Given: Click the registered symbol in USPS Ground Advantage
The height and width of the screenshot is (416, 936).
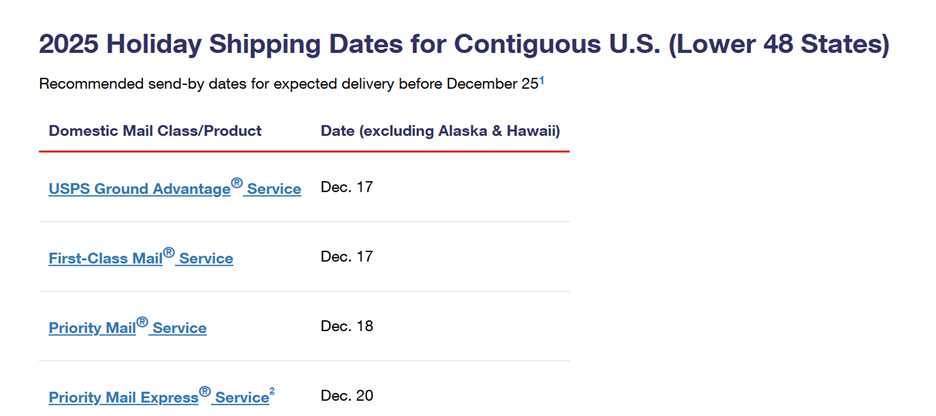Looking at the screenshot, I should click(x=237, y=183).
